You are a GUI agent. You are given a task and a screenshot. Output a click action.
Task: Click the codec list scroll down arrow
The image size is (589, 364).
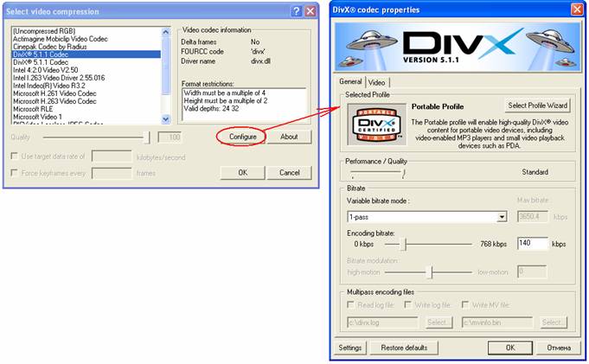click(x=166, y=119)
